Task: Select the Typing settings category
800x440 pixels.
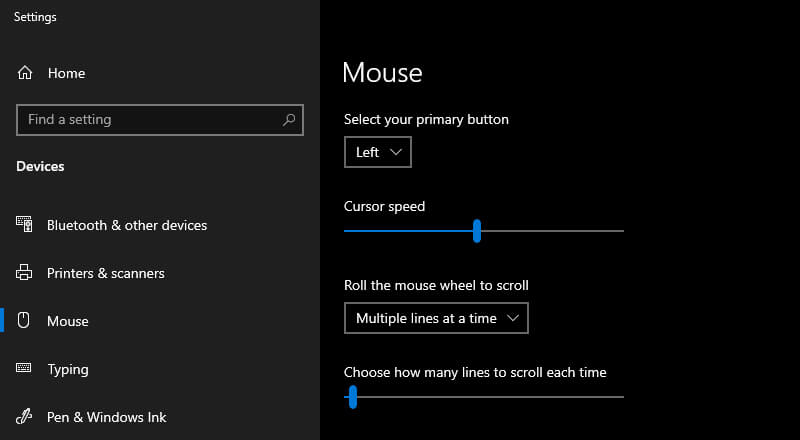Action: [x=68, y=369]
